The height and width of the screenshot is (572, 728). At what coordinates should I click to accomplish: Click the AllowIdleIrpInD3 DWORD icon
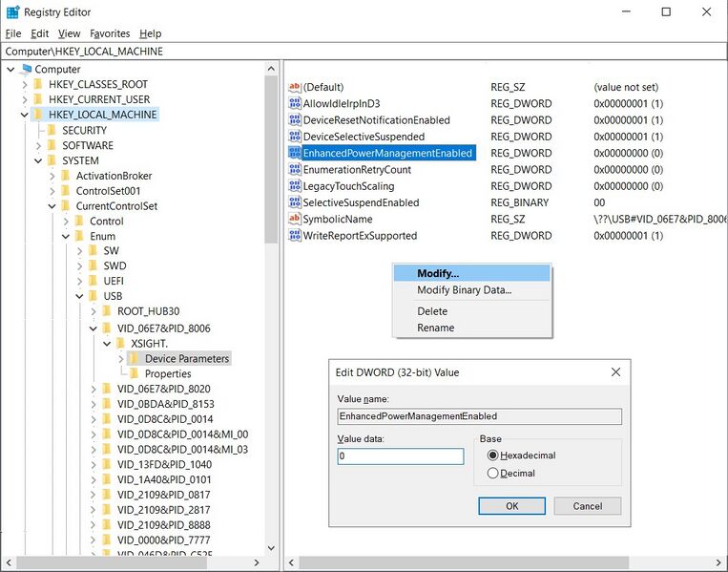point(295,103)
